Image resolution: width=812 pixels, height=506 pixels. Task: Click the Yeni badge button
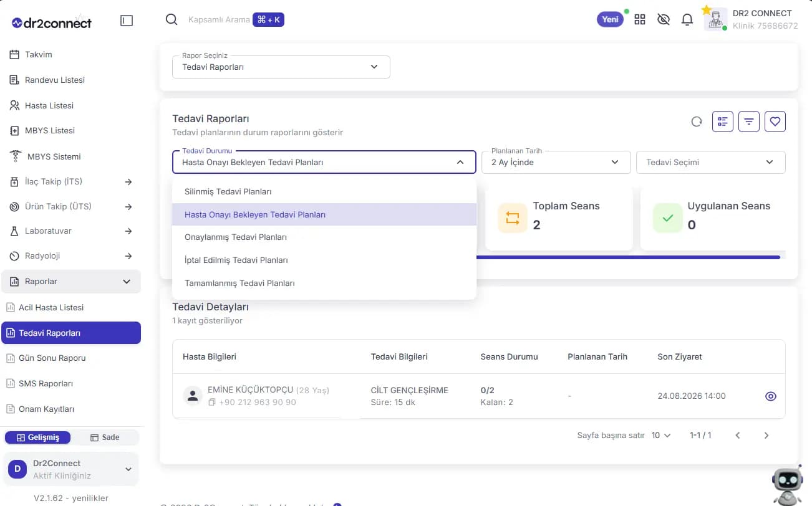611,19
